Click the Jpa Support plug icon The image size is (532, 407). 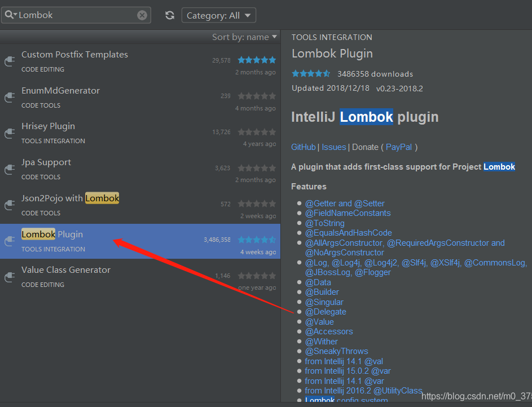coord(9,169)
